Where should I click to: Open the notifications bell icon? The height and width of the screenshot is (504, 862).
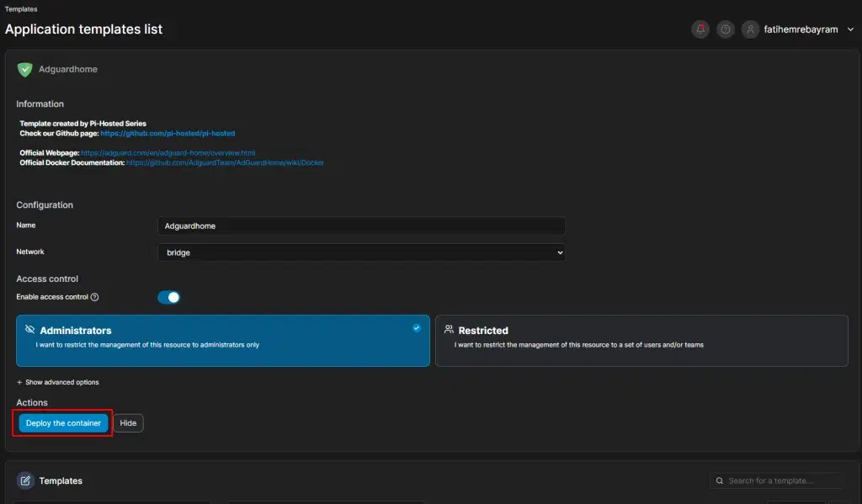tap(700, 29)
